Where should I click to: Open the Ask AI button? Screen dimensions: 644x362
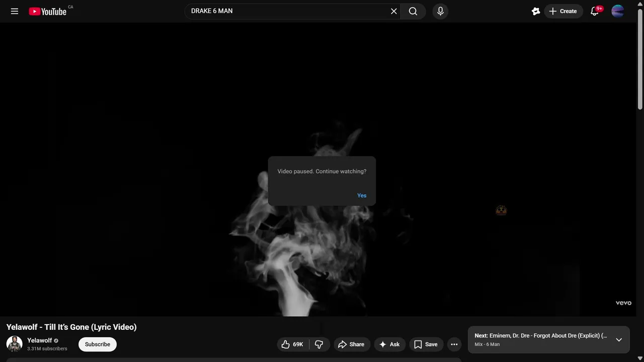click(x=389, y=344)
